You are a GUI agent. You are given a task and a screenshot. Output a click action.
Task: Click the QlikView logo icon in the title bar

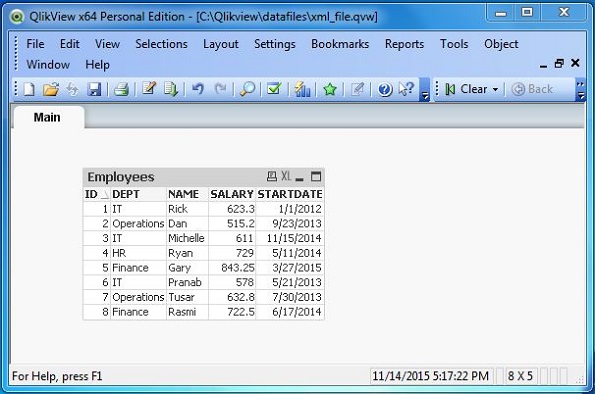[17, 17]
